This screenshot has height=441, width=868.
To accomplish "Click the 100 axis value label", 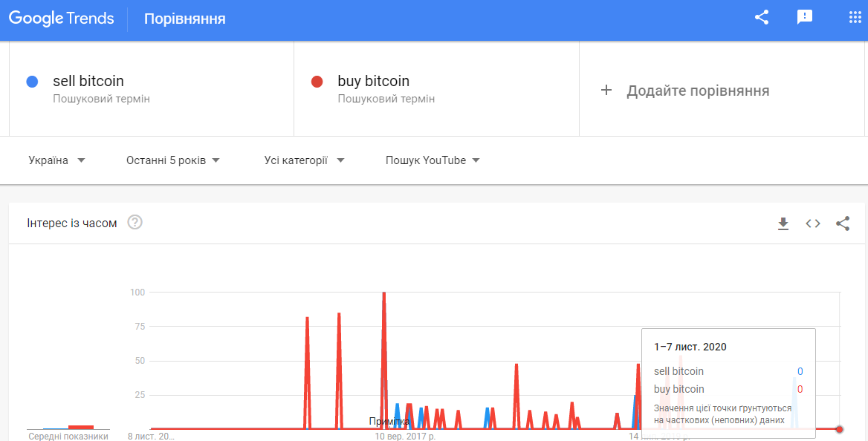I will [x=137, y=293].
